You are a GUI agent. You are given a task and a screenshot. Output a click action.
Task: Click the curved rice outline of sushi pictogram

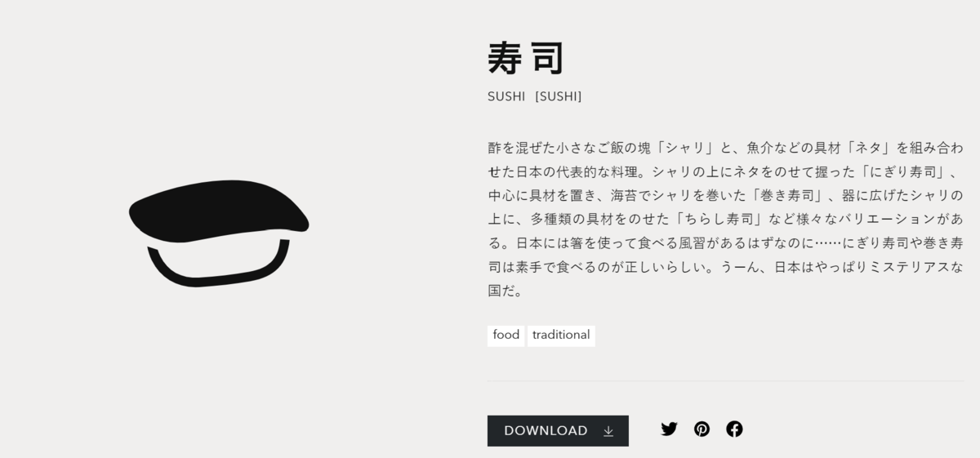[x=218, y=265]
